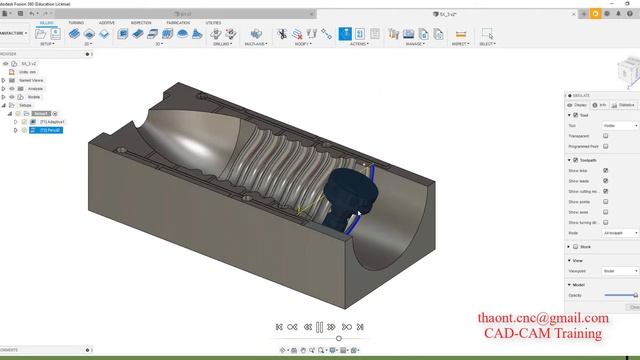Switch to the FABRICATION tab
The image size is (640, 360).
click(178, 23)
